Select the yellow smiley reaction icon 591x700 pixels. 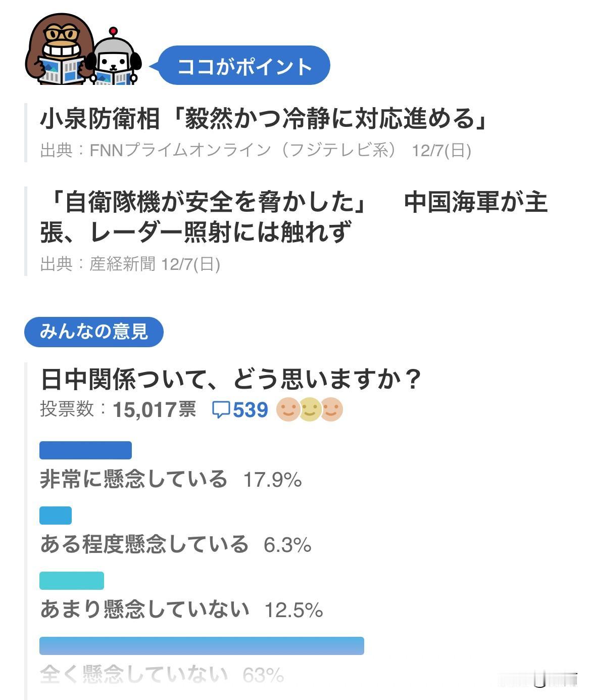pyautogui.click(x=311, y=410)
